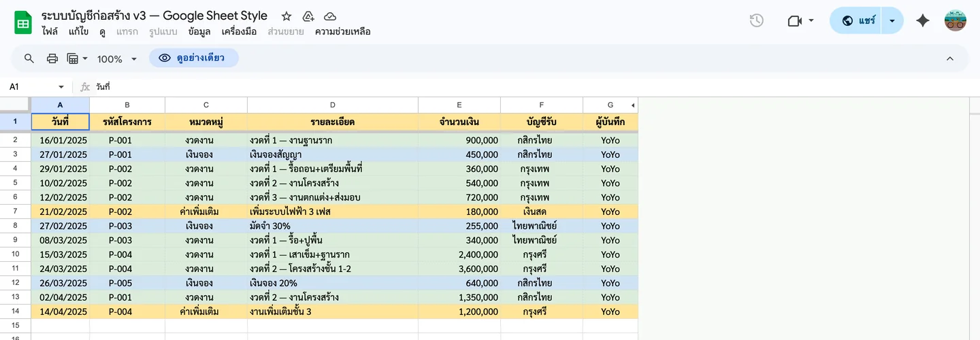This screenshot has width=980, height=340.
Task: Click the view only ดูอย่างเดียว button
Action: click(x=194, y=58)
